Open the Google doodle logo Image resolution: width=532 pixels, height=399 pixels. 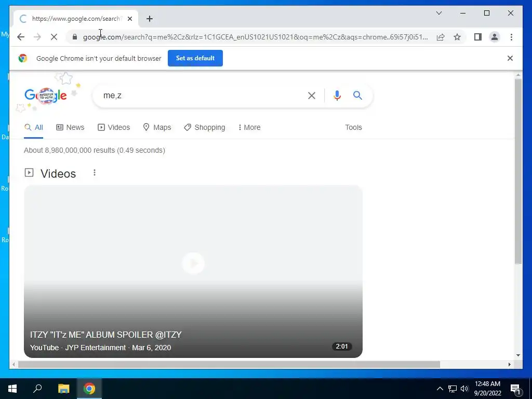pos(46,96)
